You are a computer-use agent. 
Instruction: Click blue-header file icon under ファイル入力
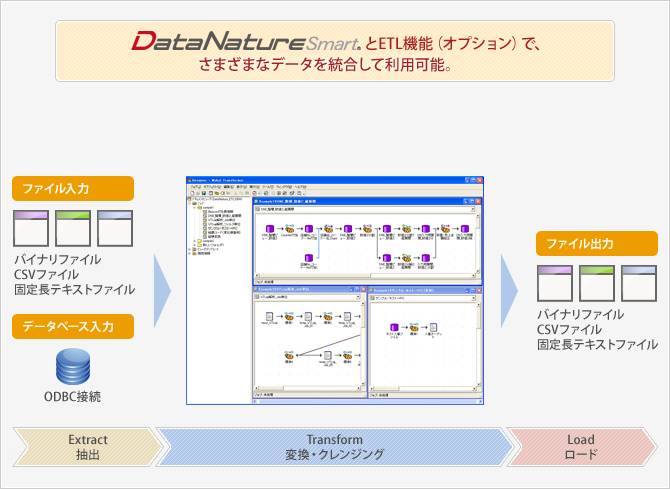[115, 228]
